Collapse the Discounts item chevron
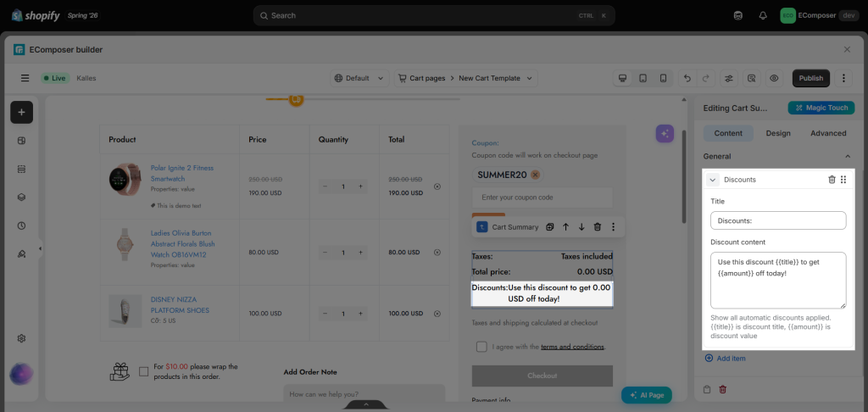Viewport: 868px width, 412px height. pos(712,180)
